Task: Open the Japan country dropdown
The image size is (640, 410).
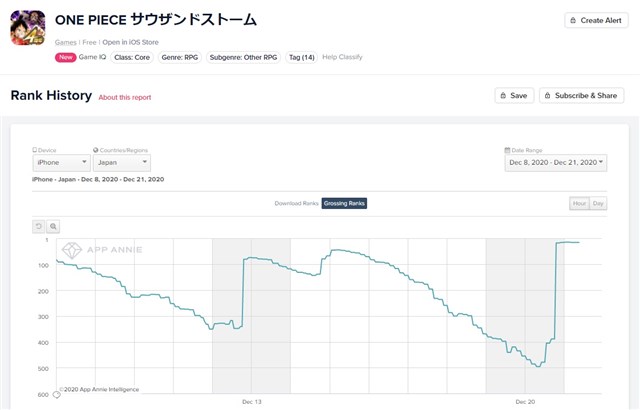Action: (x=121, y=162)
